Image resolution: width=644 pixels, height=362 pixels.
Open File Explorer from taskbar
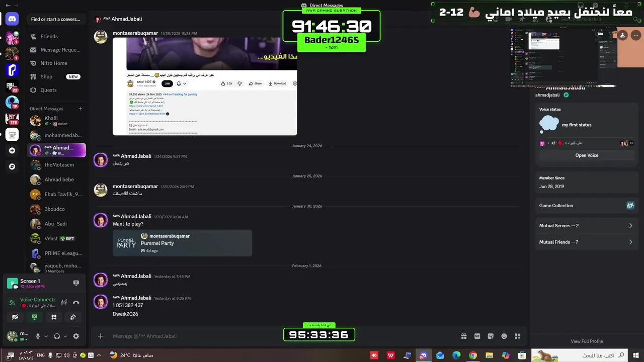click(x=489, y=355)
